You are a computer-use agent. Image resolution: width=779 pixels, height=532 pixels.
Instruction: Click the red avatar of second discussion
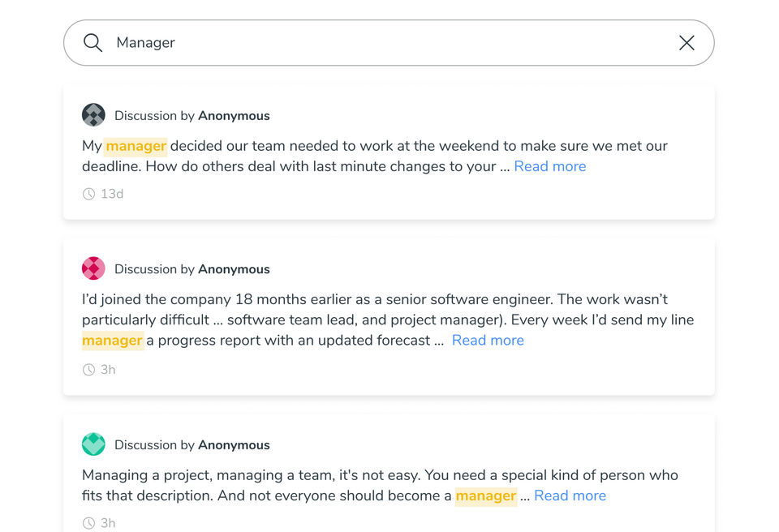93,268
